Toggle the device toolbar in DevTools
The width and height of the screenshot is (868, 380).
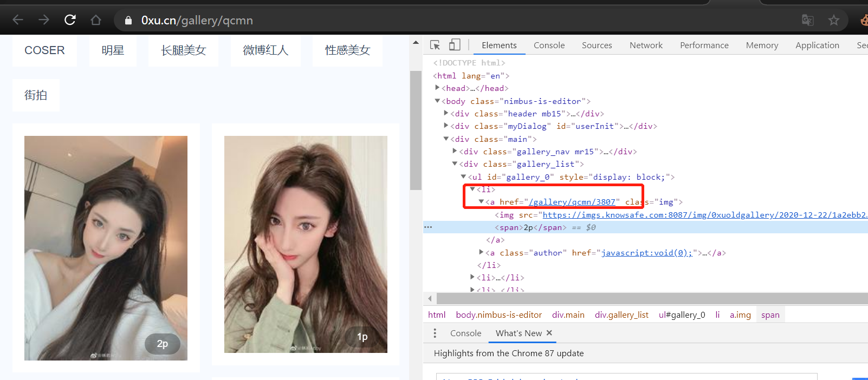tap(455, 45)
